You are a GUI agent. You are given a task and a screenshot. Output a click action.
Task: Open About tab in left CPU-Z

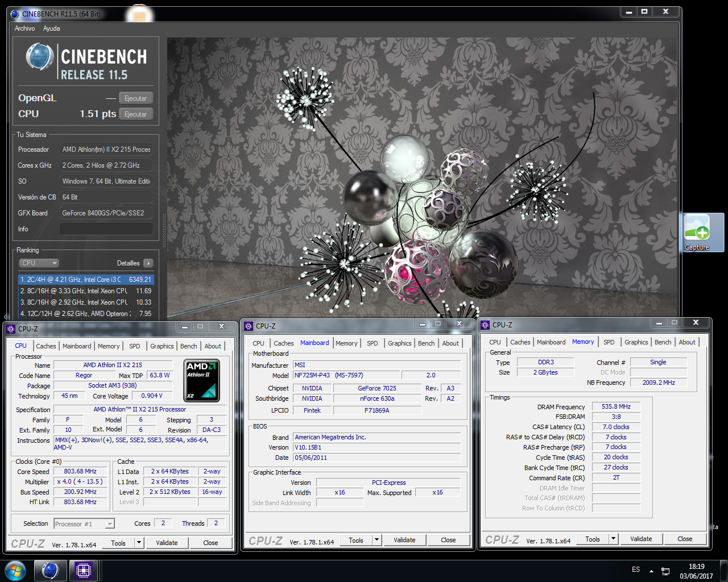coord(213,346)
